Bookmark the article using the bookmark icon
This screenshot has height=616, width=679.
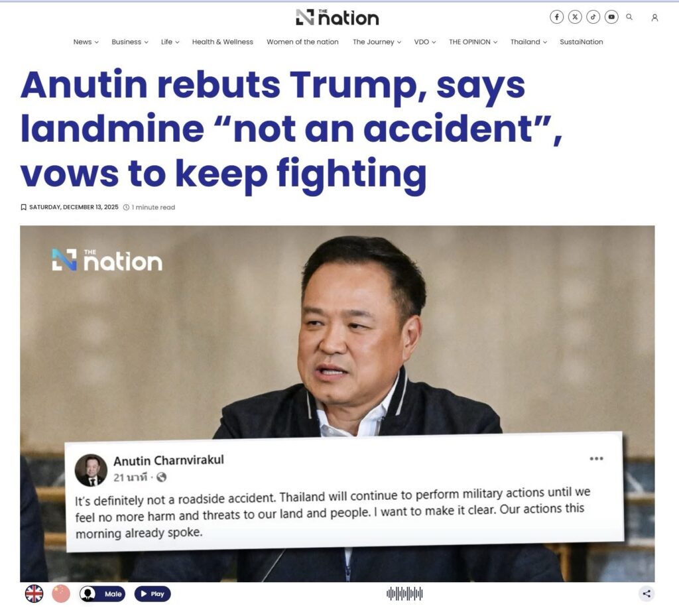[x=23, y=208]
